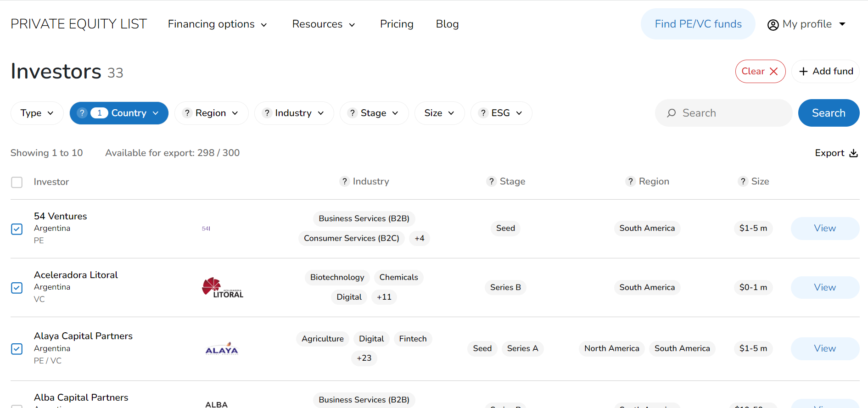Click the Agriculture industry tag
Image resolution: width=868 pixels, height=408 pixels.
tap(323, 339)
